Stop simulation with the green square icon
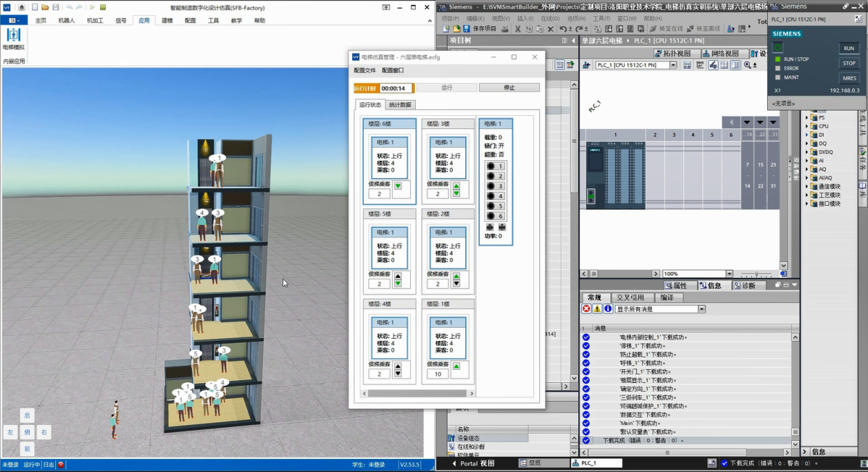 [103, 7]
